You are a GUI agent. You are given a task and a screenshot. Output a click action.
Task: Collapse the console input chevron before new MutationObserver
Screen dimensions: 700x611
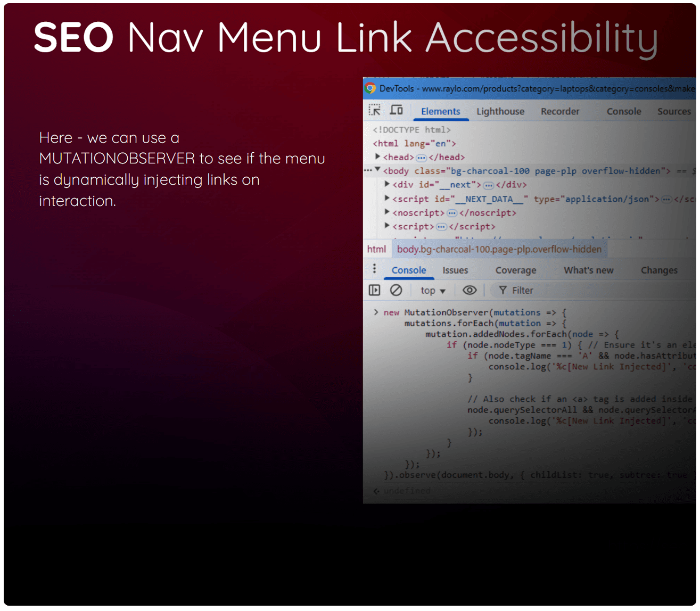coord(376,312)
